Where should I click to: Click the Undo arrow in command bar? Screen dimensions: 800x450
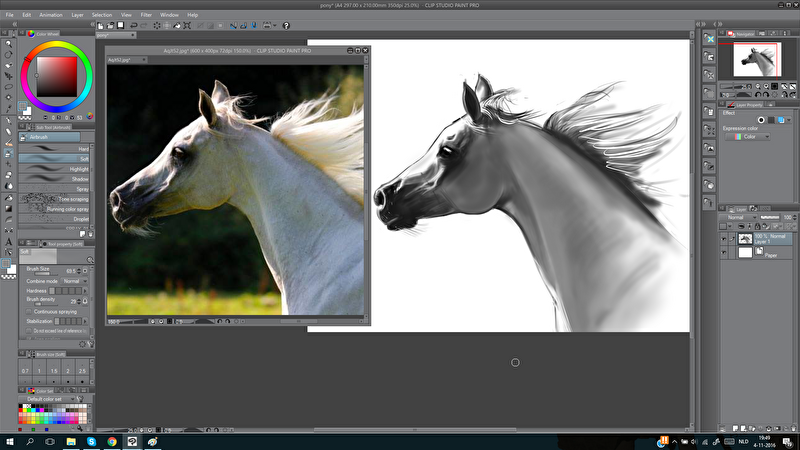point(134,25)
